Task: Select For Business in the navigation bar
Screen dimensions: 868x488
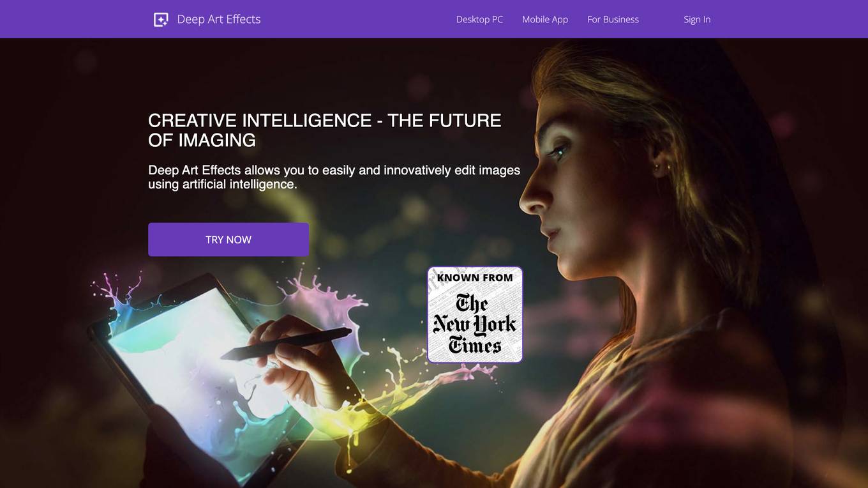Action: pos(613,19)
